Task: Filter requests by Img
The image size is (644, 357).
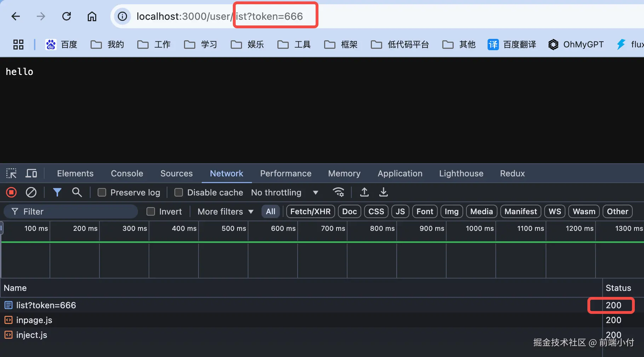Action: (x=452, y=211)
